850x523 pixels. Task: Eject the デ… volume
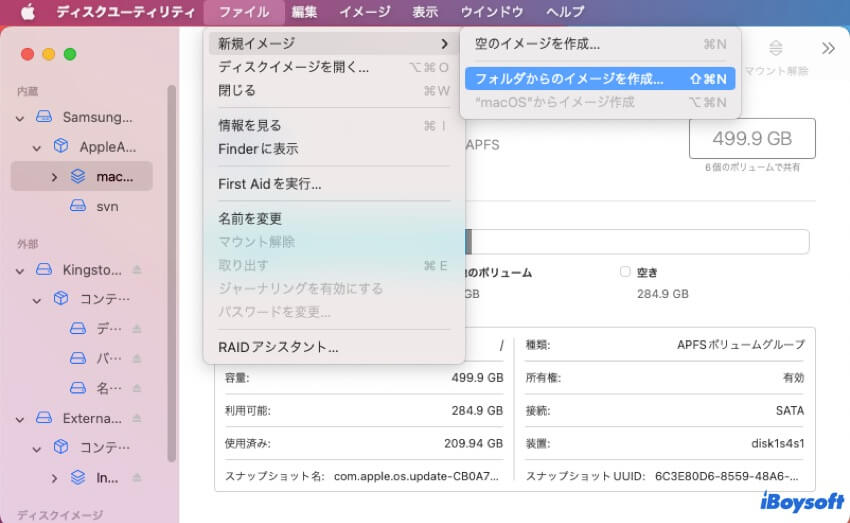click(137, 328)
